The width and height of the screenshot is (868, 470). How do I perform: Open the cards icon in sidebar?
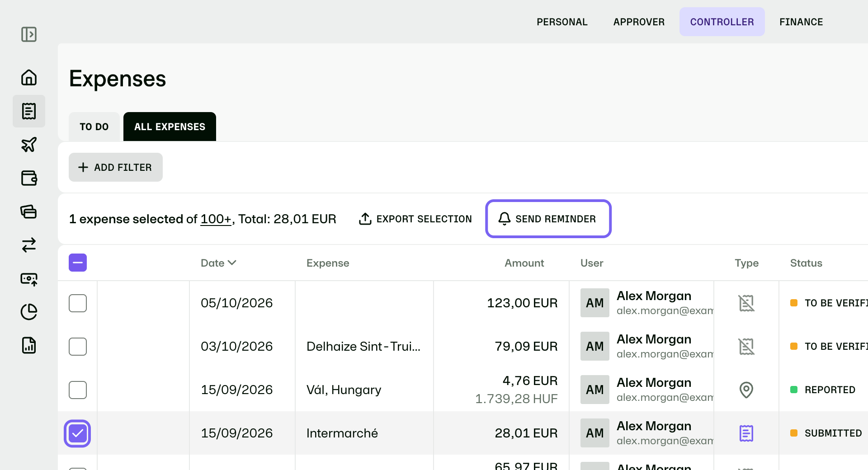(x=29, y=211)
